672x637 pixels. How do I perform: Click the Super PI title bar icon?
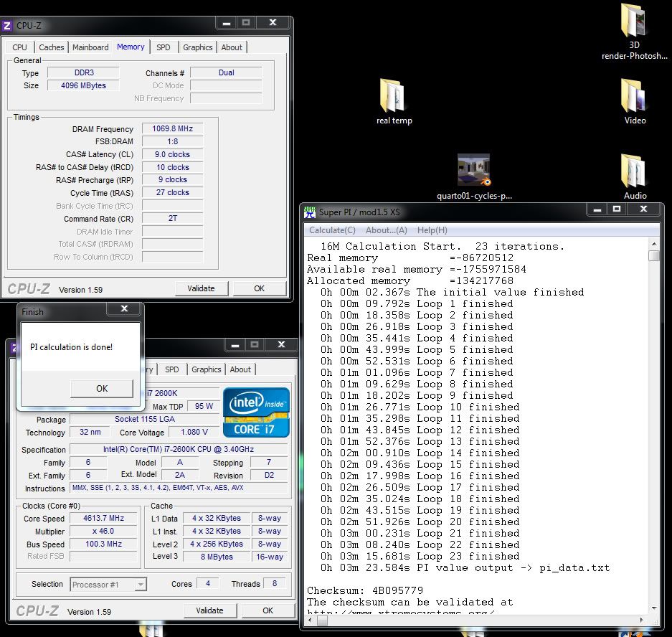310,212
